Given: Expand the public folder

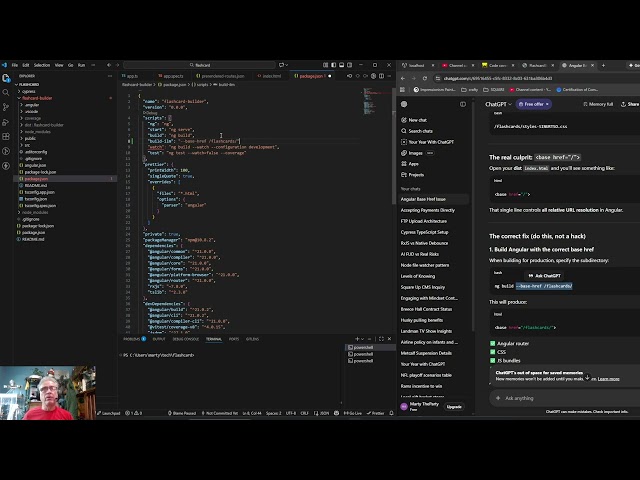Looking at the screenshot, I should pos(30,138).
